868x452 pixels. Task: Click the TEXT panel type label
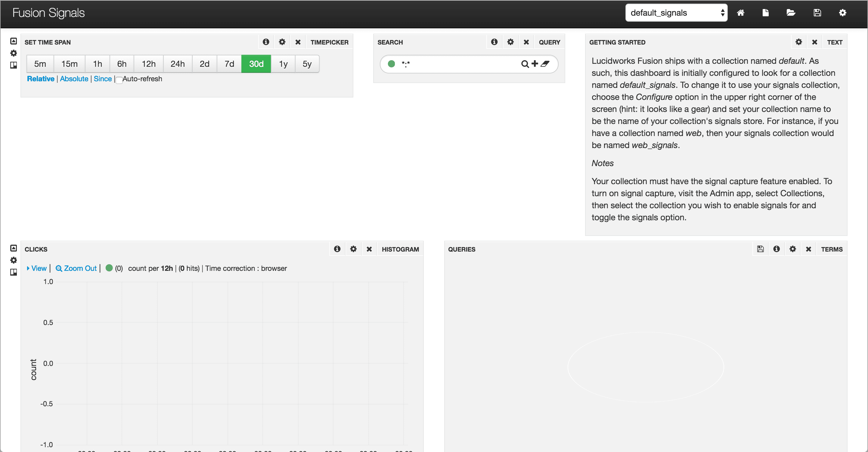click(835, 42)
